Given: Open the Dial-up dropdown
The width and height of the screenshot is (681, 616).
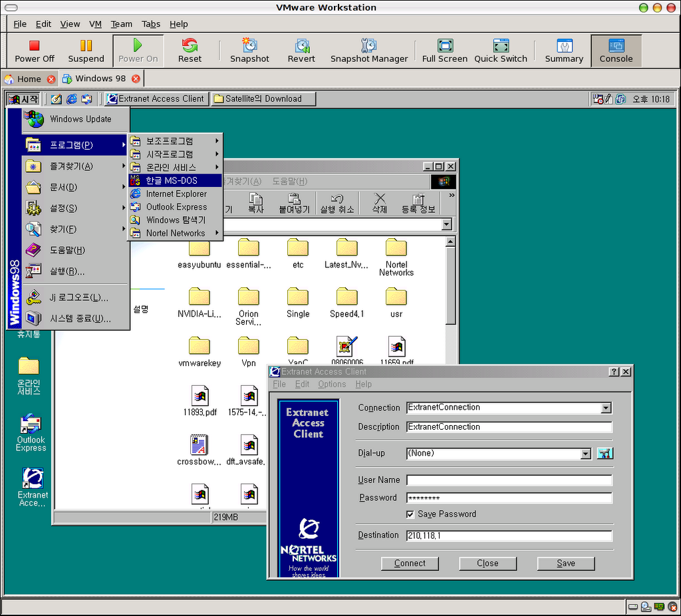Looking at the screenshot, I should point(585,454).
